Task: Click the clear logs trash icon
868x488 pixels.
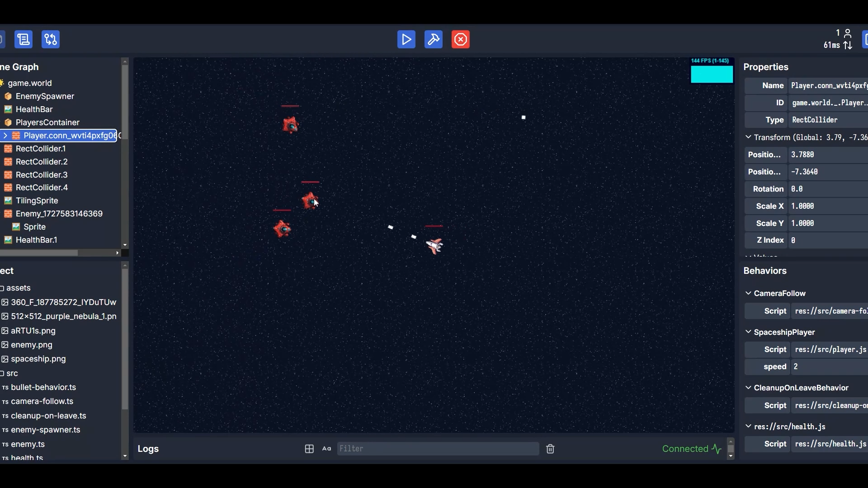Action: 550,449
